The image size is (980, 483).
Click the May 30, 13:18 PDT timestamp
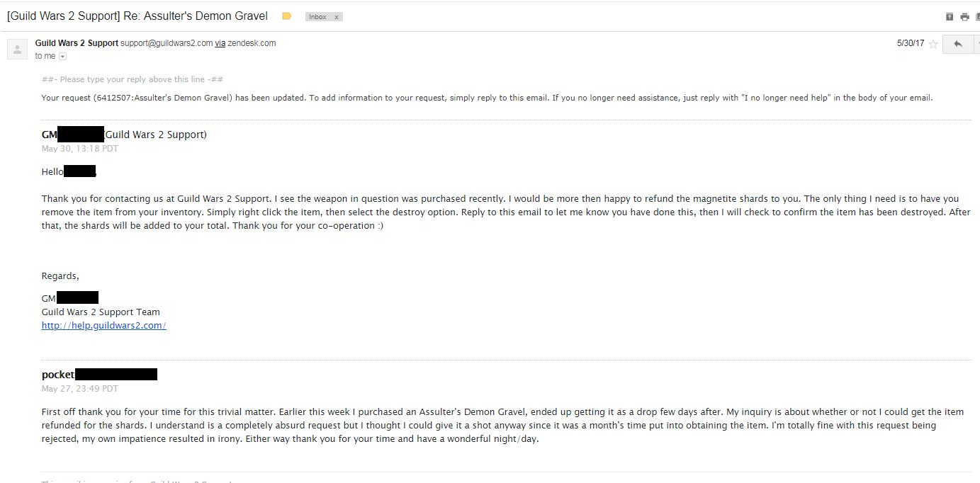[80, 149]
